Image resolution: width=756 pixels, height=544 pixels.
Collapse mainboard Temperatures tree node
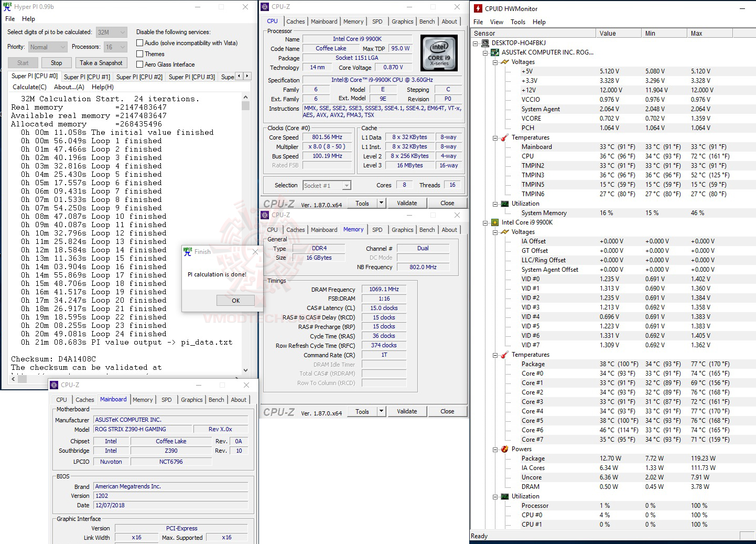pyautogui.click(x=494, y=137)
